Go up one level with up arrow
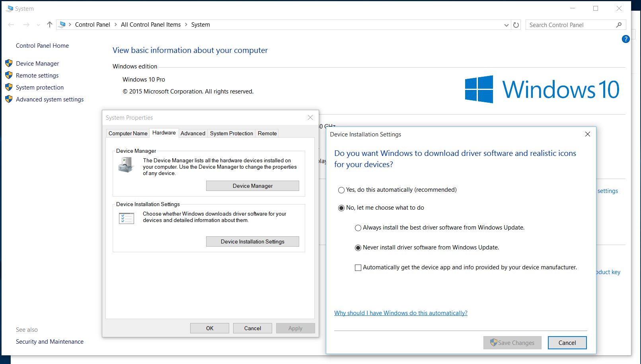641x364 pixels. [x=49, y=25]
